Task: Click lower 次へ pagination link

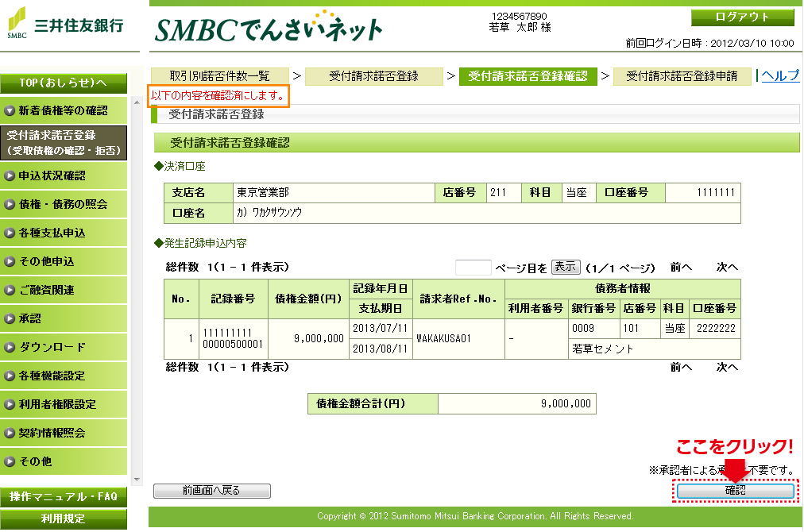Action: pos(727,368)
